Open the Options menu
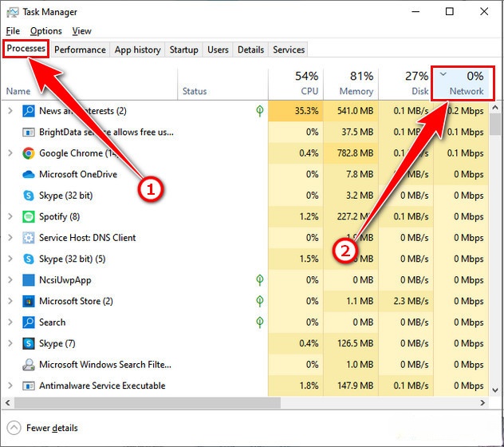Image resolution: width=504 pixels, height=447 pixels. pyautogui.click(x=46, y=31)
